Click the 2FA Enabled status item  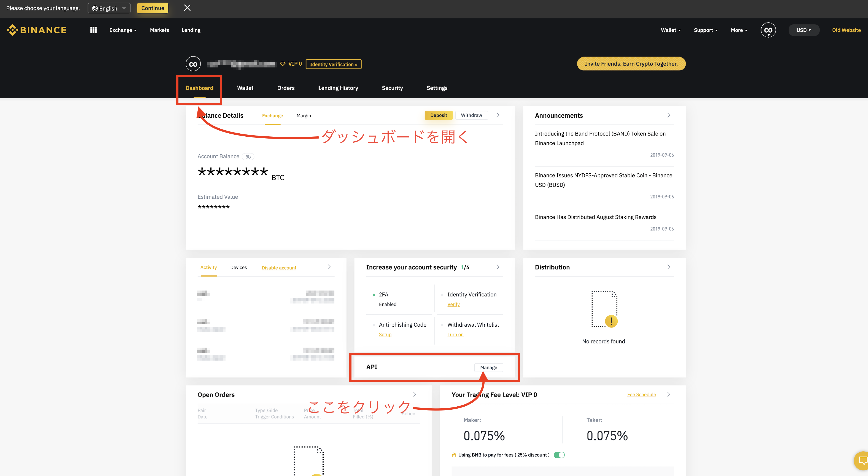(x=387, y=299)
